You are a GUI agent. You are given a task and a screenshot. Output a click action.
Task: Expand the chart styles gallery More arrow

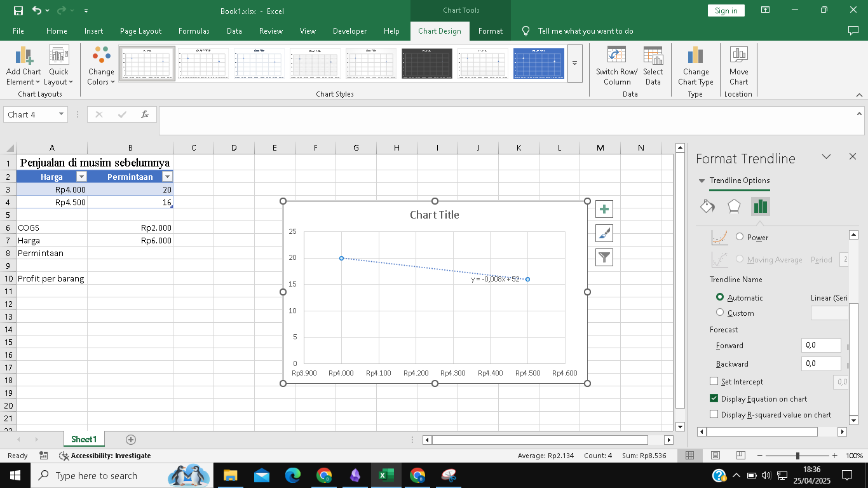574,64
